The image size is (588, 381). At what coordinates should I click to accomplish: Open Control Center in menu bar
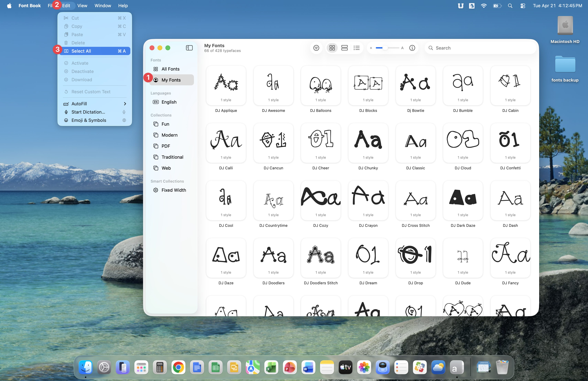tap(522, 6)
